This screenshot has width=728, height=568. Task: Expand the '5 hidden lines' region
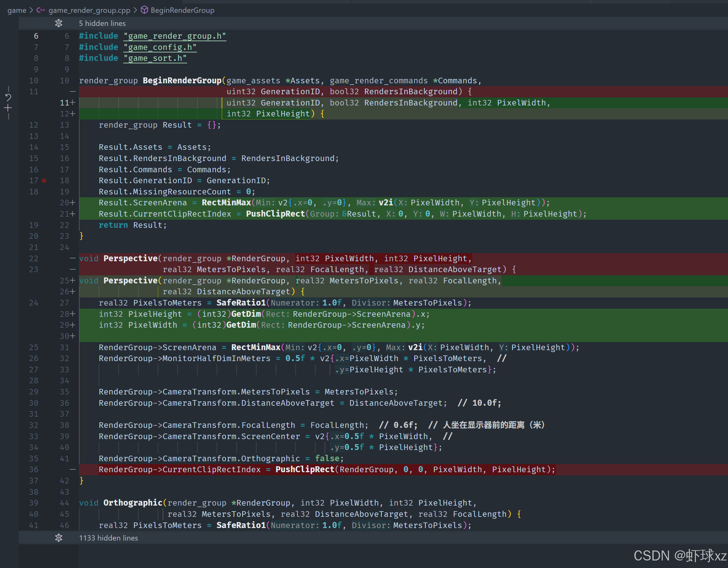click(102, 23)
